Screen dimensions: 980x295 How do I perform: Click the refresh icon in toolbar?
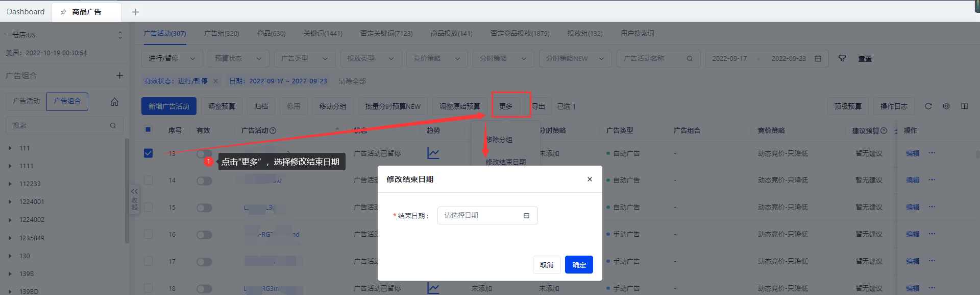pyautogui.click(x=928, y=106)
